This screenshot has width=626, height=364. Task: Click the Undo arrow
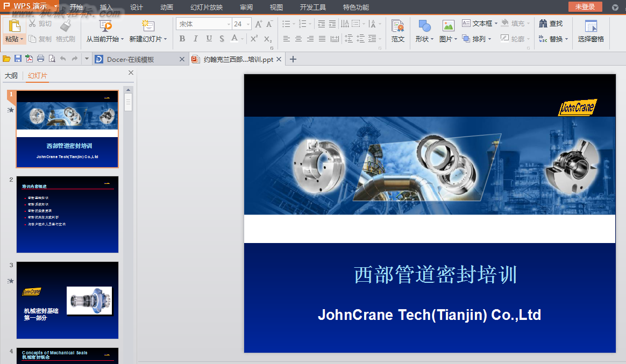pos(63,59)
